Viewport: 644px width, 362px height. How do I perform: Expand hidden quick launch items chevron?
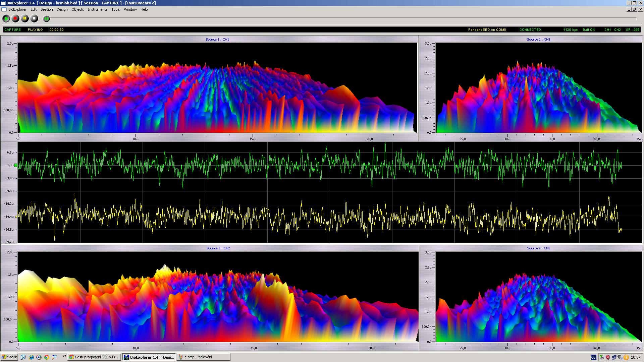64,356
